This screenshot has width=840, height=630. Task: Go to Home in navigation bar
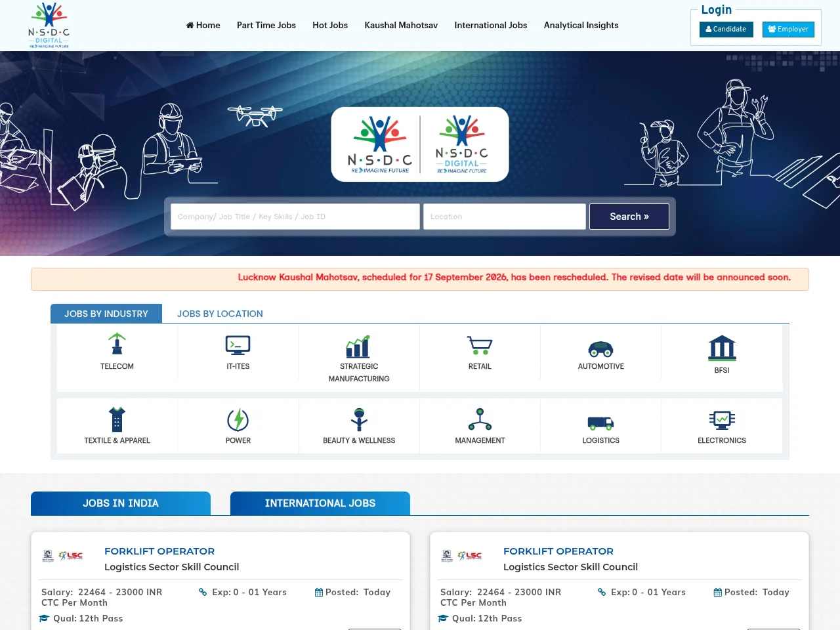pos(203,25)
